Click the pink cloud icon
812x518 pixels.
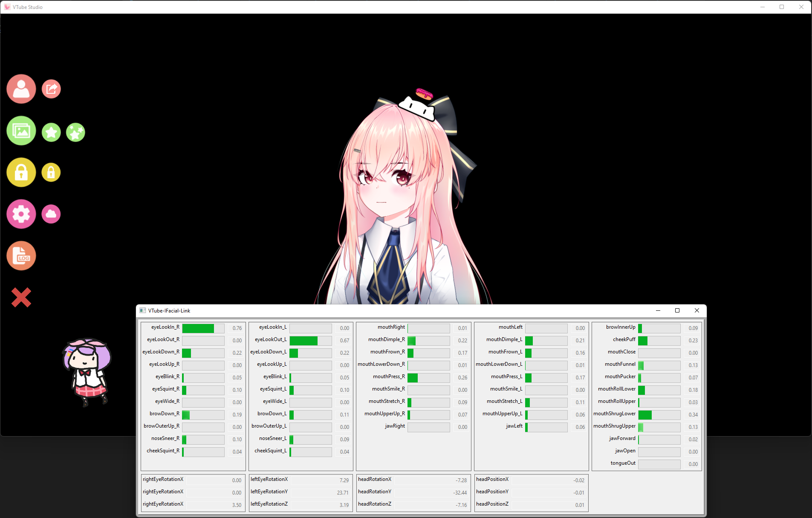click(51, 214)
